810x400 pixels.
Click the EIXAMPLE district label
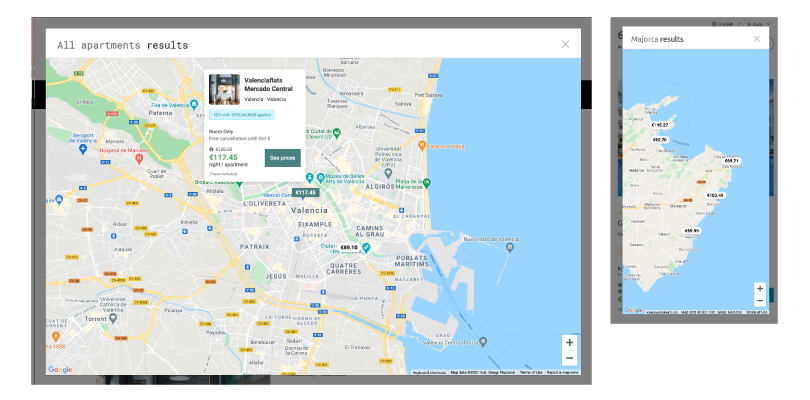tap(315, 225)
